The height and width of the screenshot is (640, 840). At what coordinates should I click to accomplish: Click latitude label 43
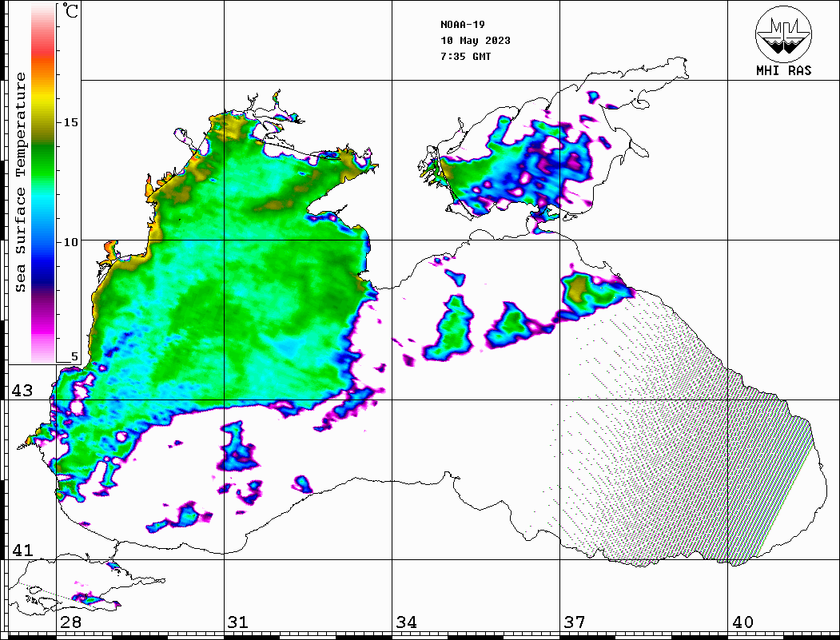(x=22, y=391)
